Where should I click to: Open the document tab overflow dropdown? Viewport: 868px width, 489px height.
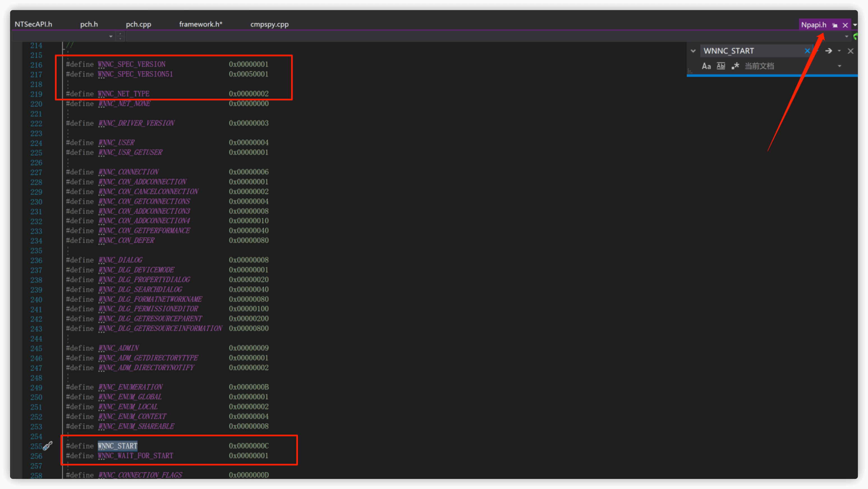(x=855, y=25)
